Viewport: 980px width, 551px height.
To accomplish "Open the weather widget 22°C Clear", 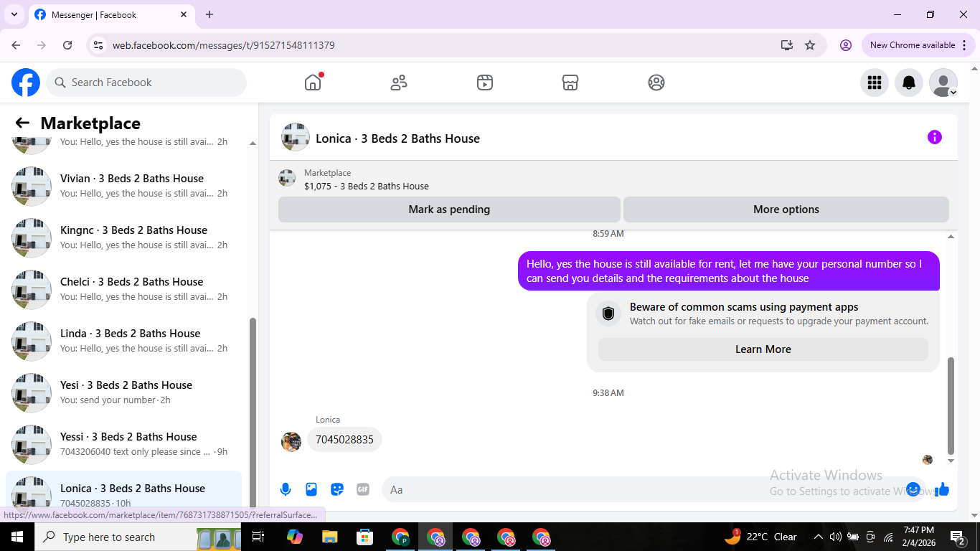I will coord(760,537).
